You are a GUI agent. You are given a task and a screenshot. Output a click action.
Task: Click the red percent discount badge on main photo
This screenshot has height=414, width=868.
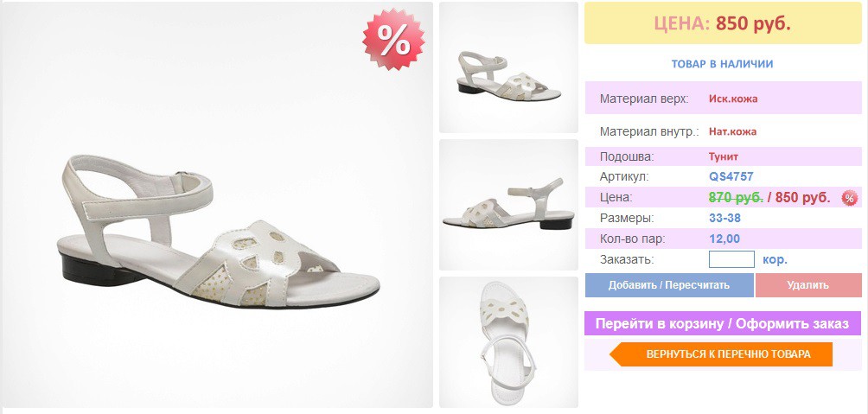point(393,40)
